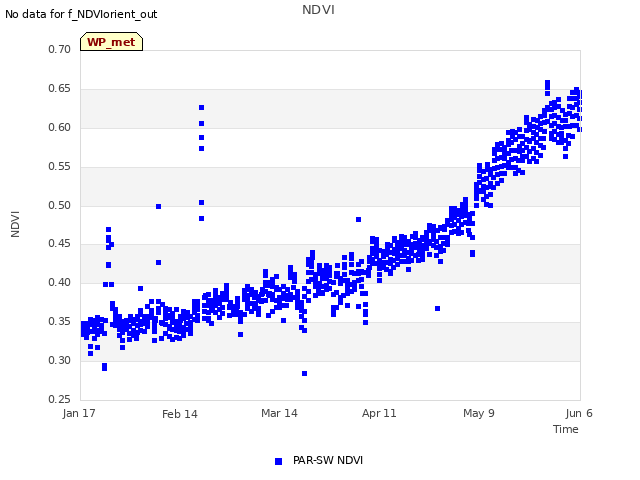640x480 pixels.
Task: Click the 0.40 y-axis value
Action: pos(59,282)
